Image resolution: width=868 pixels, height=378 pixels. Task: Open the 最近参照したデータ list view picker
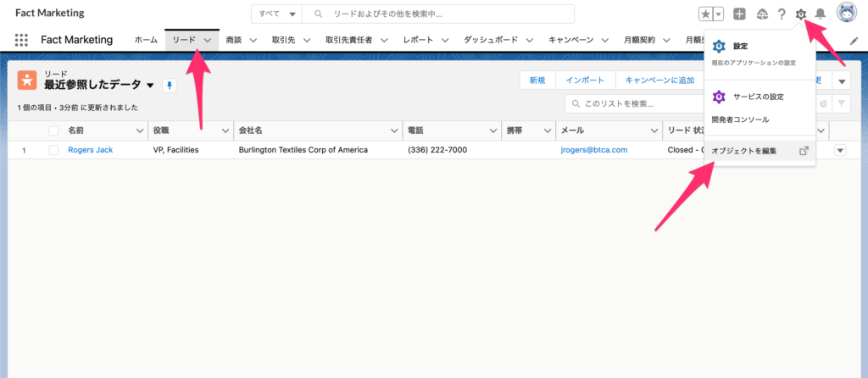click(151, 86)
